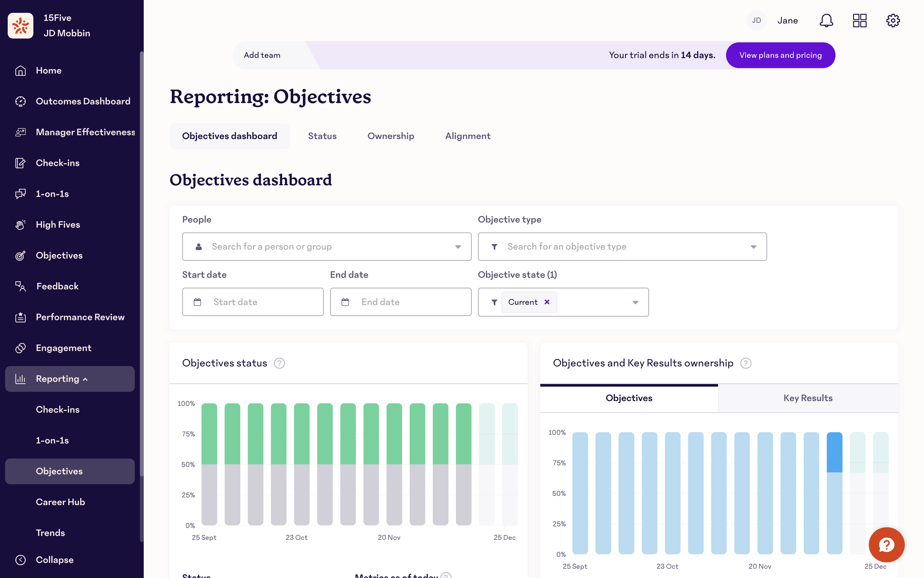Click the Start date field

(253, 302)
